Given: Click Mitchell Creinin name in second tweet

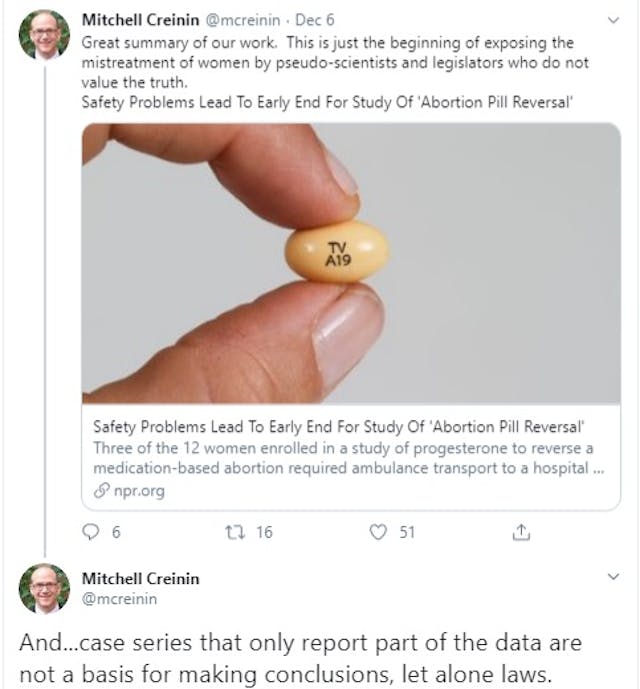Looking at the screenshot, I should (x=139, y=578).
